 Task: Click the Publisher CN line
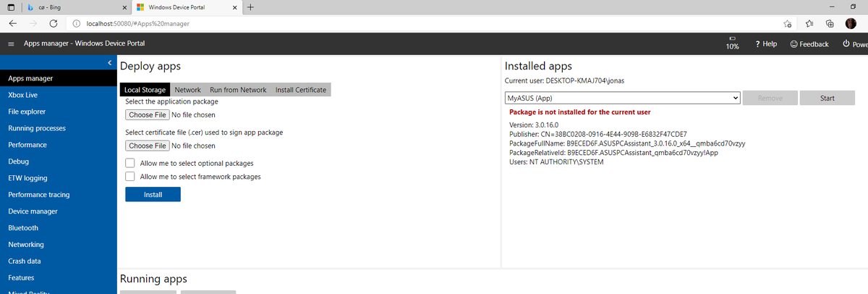tap(598, 134)
